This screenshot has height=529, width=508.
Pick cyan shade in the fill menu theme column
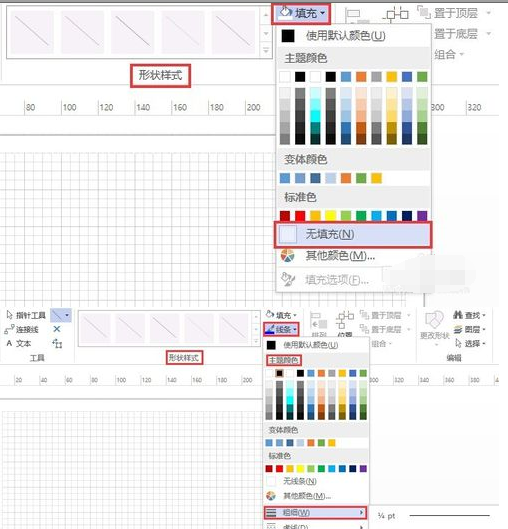pos(315,116)
